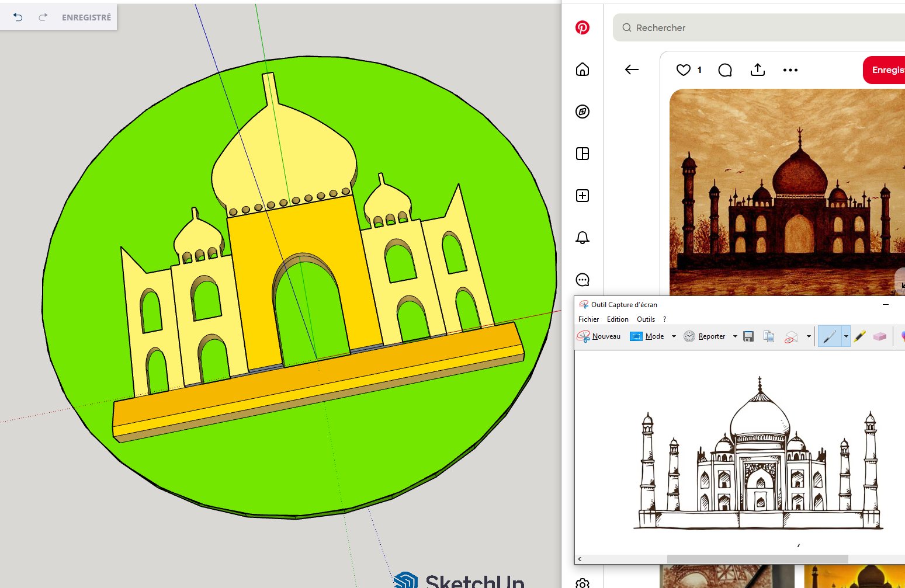Screen dimensions: 905x588
Task: Open the Mode dropdown arrow
Action: pyautogui.click(x=674, y=336)
